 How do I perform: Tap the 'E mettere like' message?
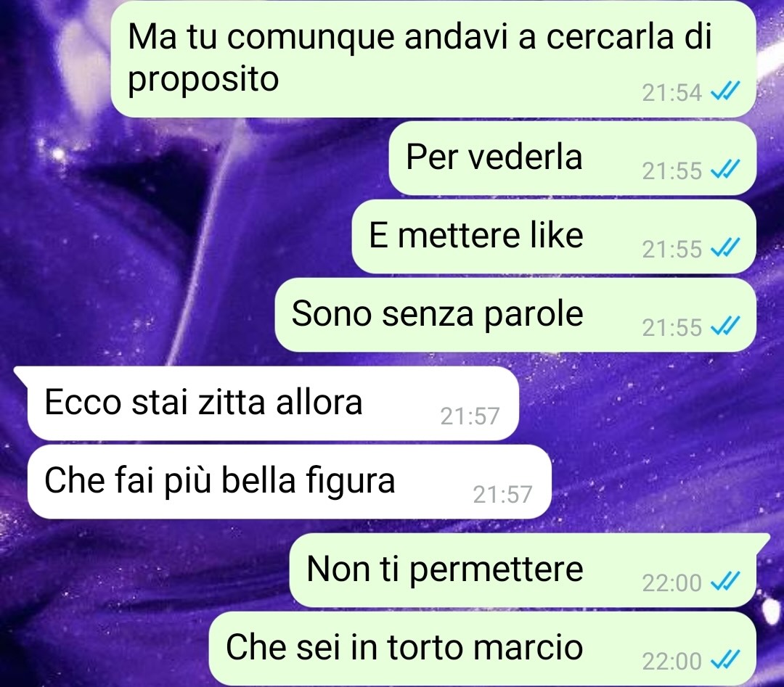click(554, 236)
